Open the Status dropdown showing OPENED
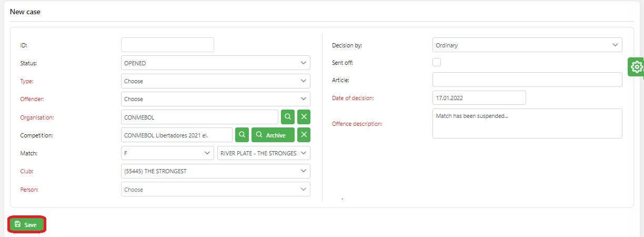Screen dimensions: 644x237 215,63
